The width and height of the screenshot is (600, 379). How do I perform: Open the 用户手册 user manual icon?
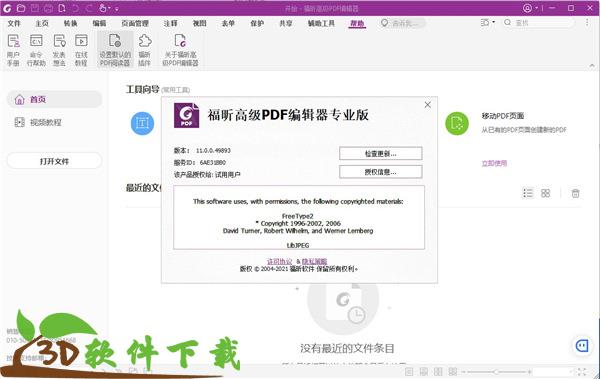click(13, 50)
